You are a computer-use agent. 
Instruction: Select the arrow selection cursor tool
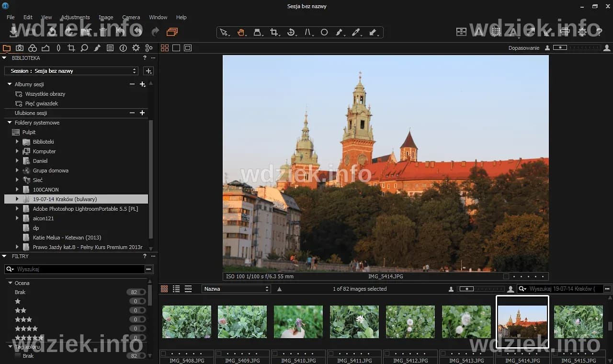pyautogui.click(x=225, y=32)
